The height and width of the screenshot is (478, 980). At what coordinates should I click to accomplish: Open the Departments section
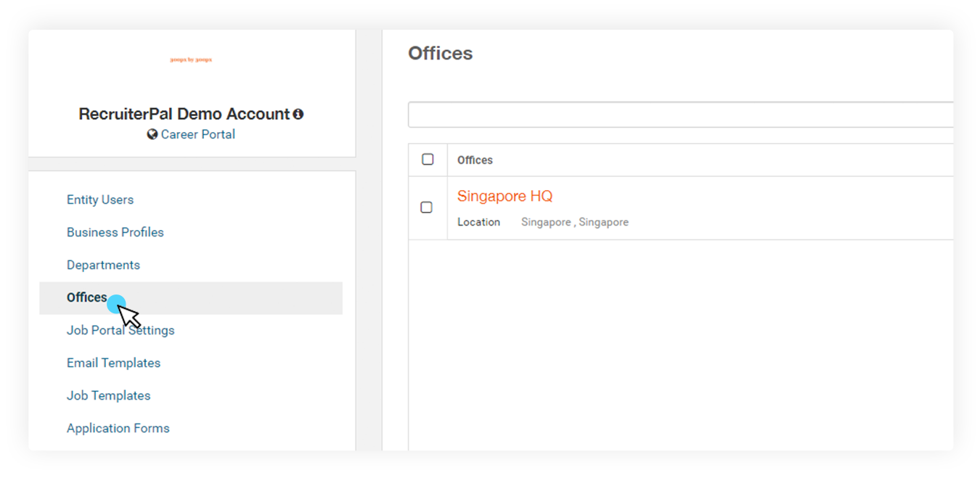[x=103, y=265]
